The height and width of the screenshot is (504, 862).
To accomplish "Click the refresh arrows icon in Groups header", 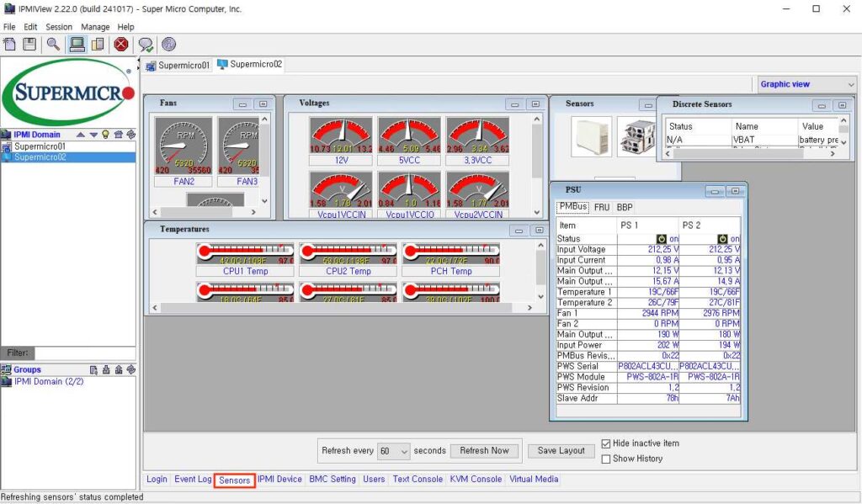I will [130, 370].
